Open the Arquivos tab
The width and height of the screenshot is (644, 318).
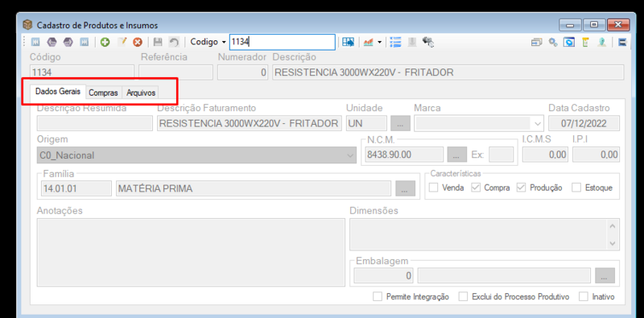(x=141, y=93)
